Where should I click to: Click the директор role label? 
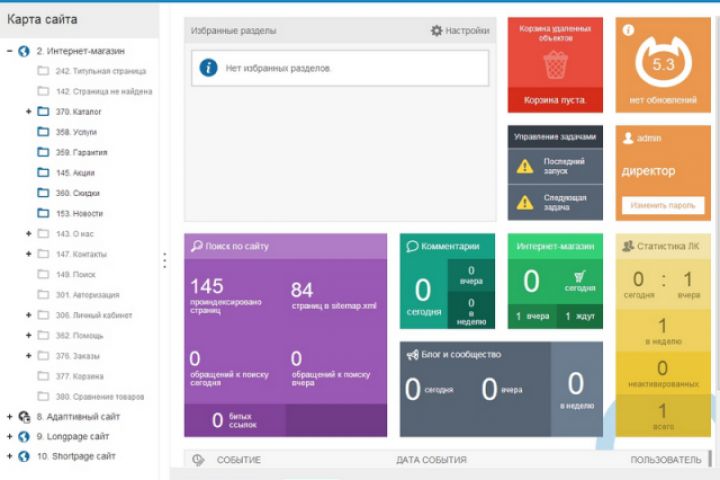click(648, 171)
